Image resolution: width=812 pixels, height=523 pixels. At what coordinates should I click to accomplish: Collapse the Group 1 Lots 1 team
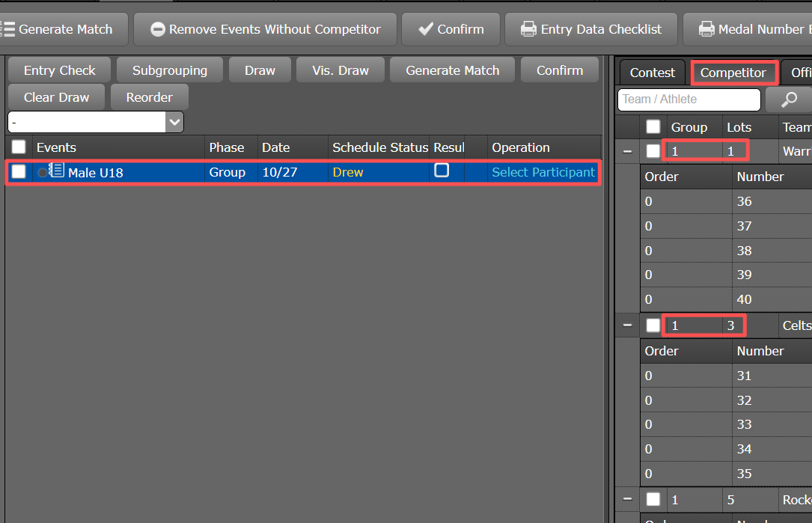pos(627,151)
